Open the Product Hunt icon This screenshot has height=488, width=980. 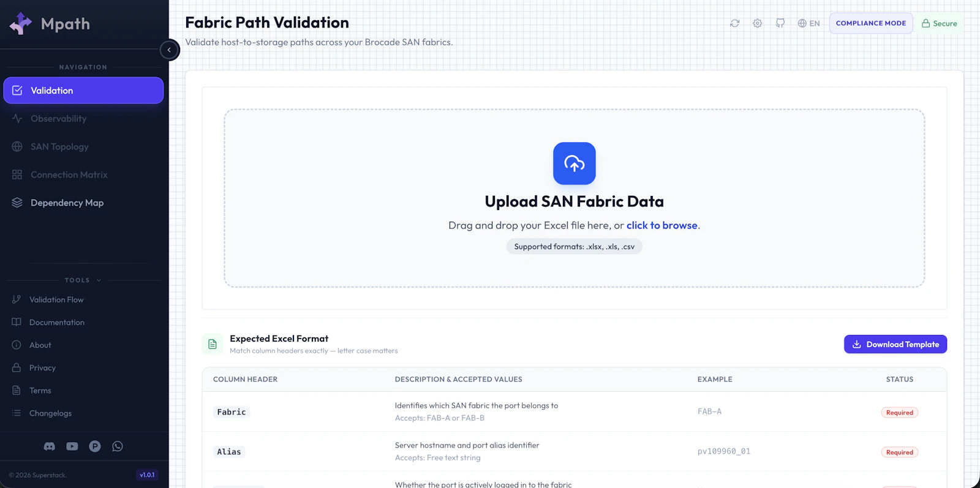[95, 446]
